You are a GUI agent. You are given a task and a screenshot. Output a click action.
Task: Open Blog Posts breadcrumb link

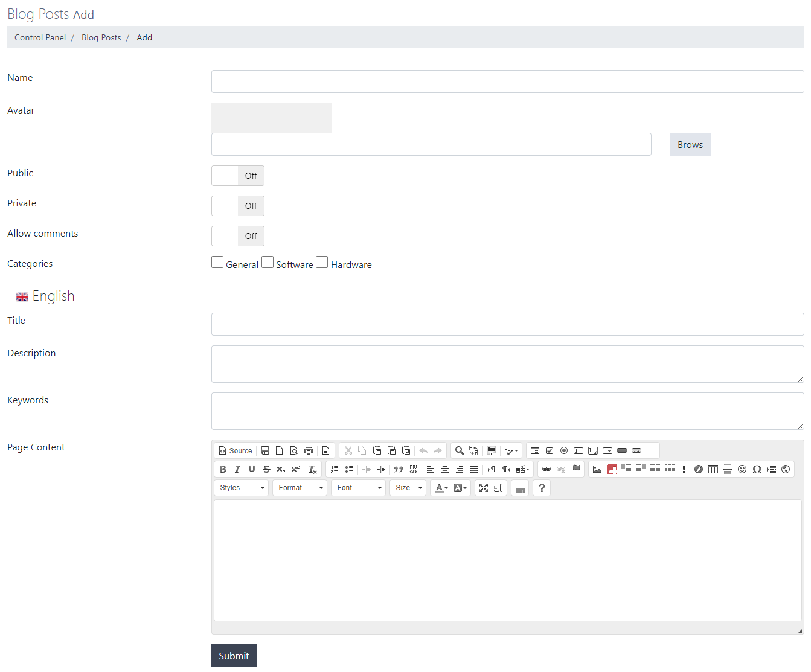[101, 37]
